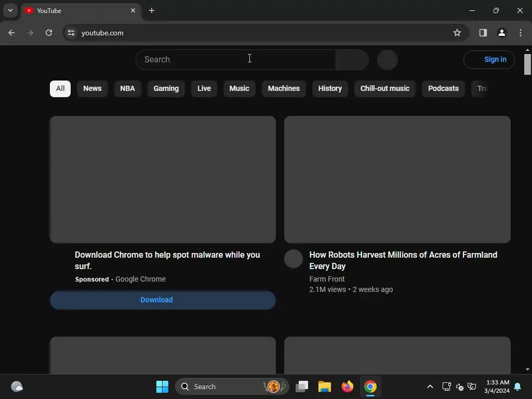Go back using the browser back arrow
532x399 pixels.
tap(11, 33)
